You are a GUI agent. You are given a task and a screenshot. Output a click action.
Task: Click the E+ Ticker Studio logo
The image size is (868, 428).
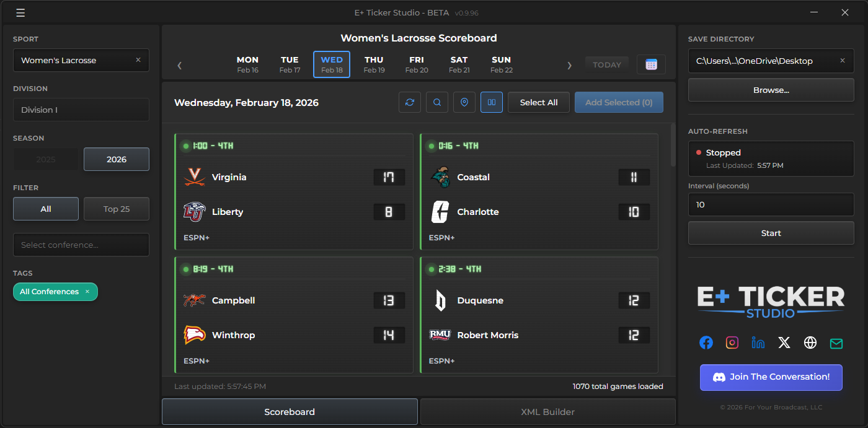point(771,302)
